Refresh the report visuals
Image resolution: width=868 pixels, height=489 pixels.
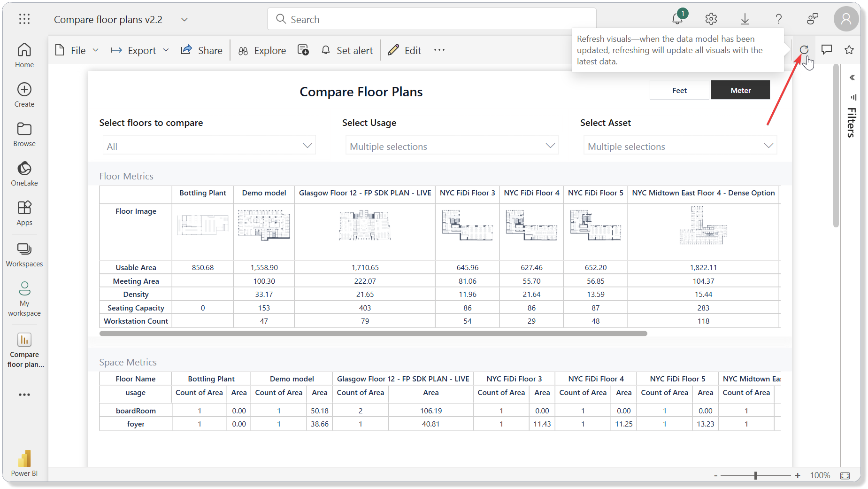pos(805,50)
